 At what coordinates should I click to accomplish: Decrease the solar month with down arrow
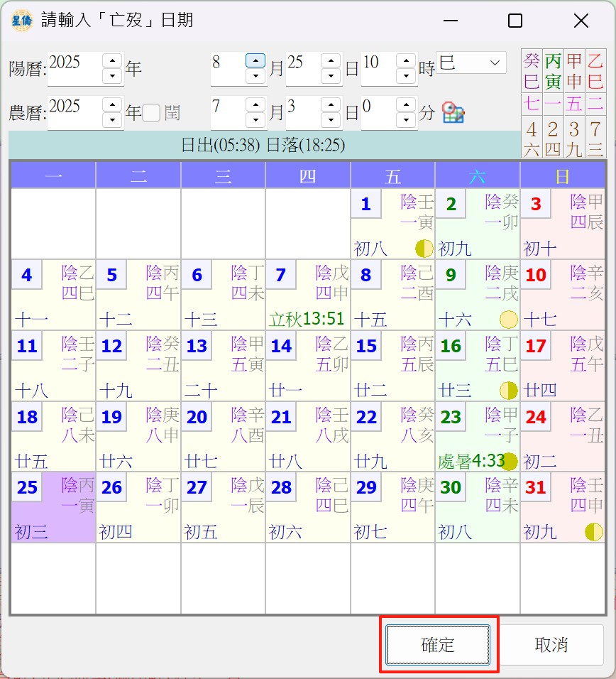click(255, 76)
